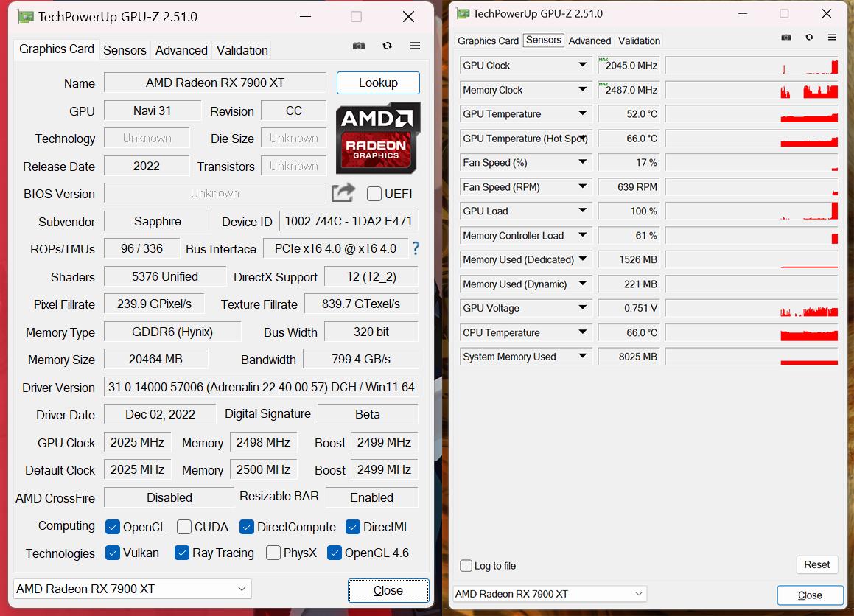Toggle the DirectCompute checkbox
The image size is (854, 616).
(247, 527)
